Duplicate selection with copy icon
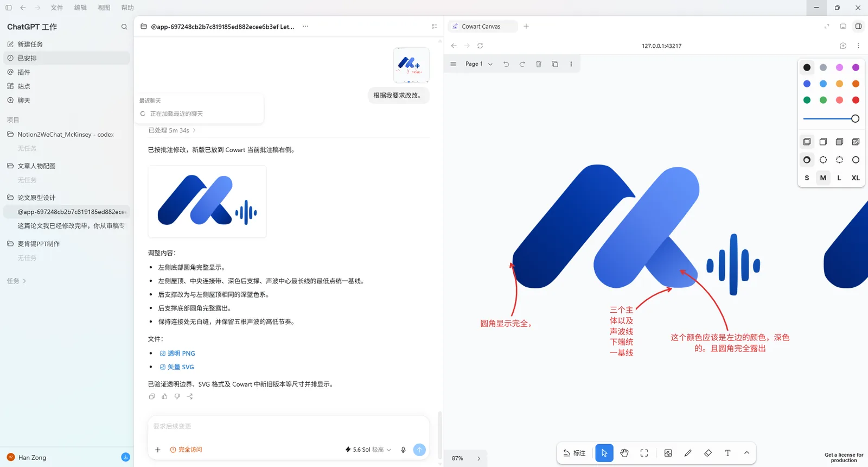The image size is (868, 467). 555,64
